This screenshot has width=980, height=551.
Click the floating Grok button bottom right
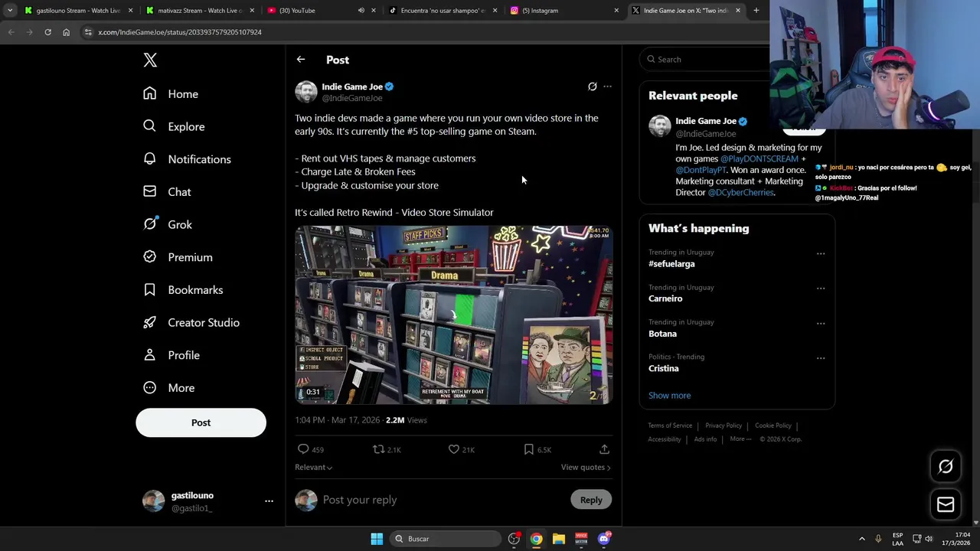[946, 466]
